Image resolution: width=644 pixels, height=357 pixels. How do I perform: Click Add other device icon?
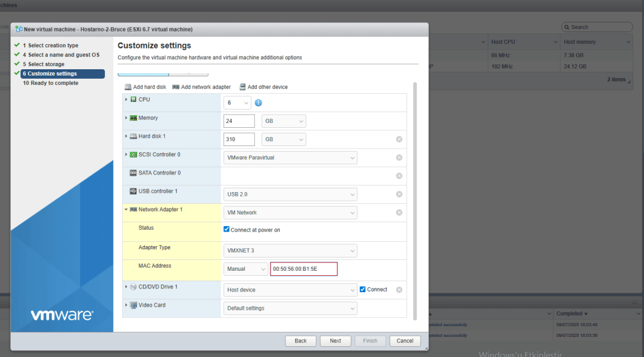[x=243, y=87]
